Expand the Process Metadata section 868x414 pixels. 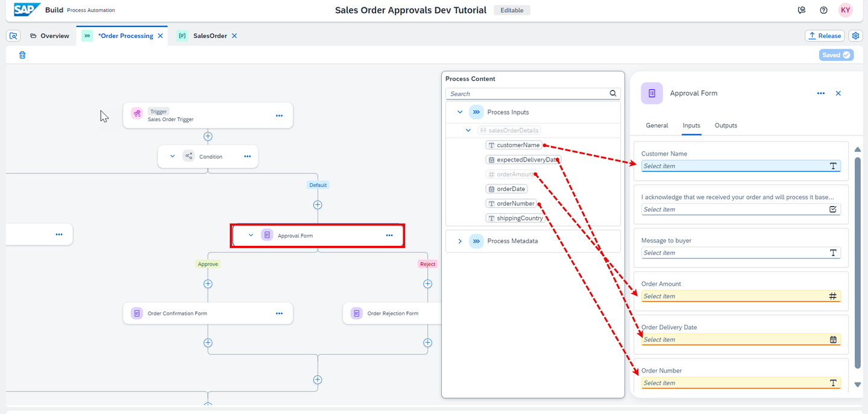(460, 241)
